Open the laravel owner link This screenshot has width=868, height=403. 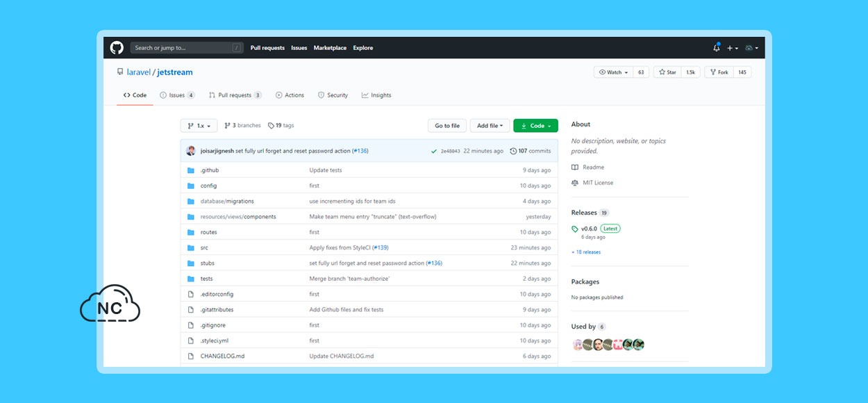(139, 72)
